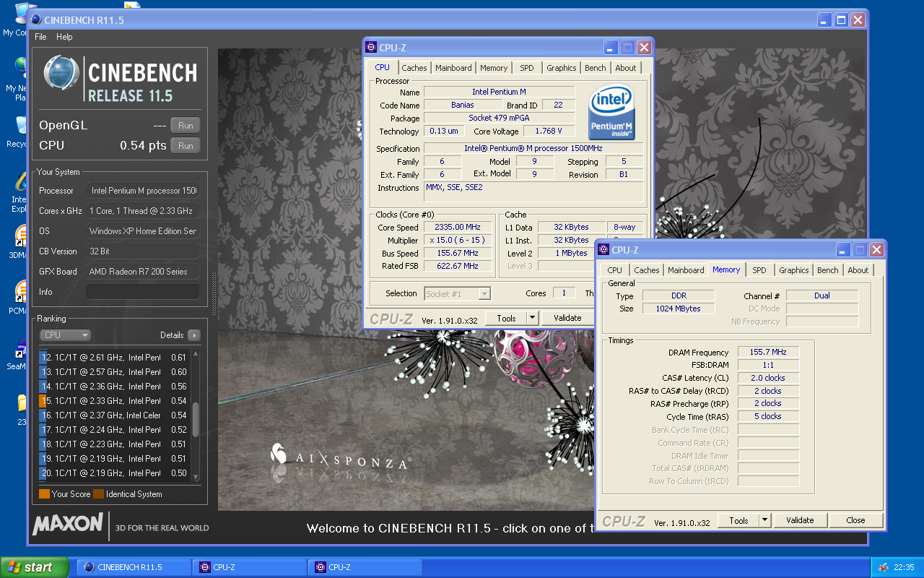The height and width of the screenshot is (578, 924).
Task: Click Cinebench title bar application icon
Action: click(36, 20)
